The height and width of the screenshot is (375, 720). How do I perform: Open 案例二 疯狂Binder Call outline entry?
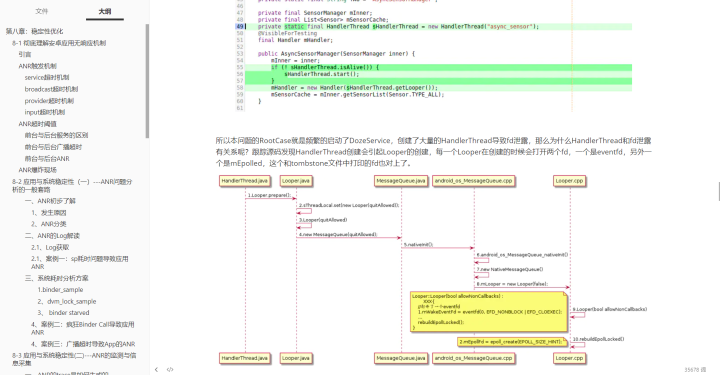(83, 328)
